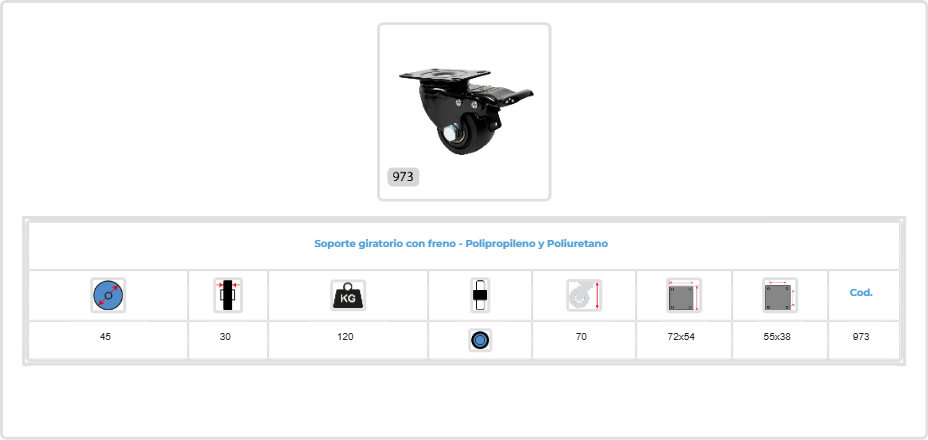Click the diameter value 45
This screenshot has width=928, height=440.
[105, 336]
